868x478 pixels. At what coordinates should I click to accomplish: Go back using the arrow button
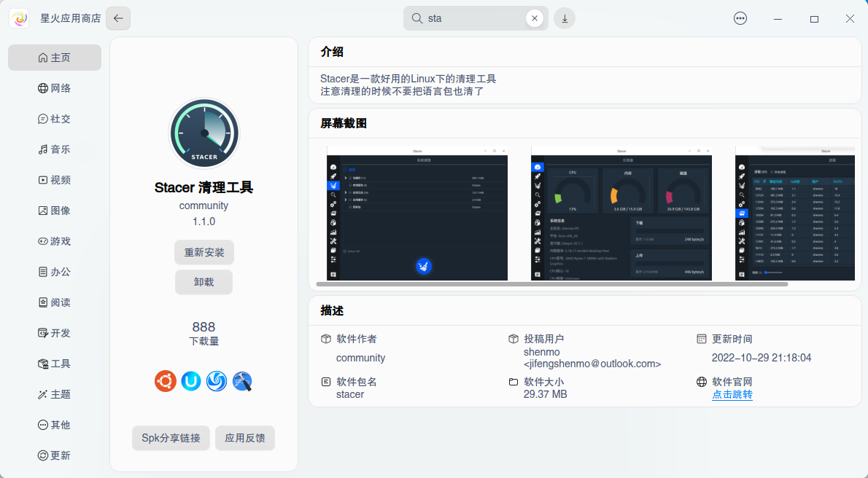point(117,17)
